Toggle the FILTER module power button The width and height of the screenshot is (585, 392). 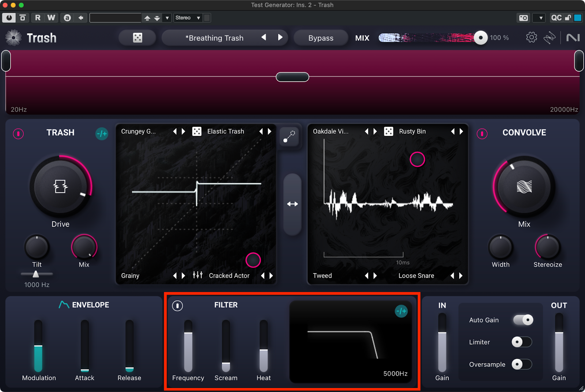point(177,305)
